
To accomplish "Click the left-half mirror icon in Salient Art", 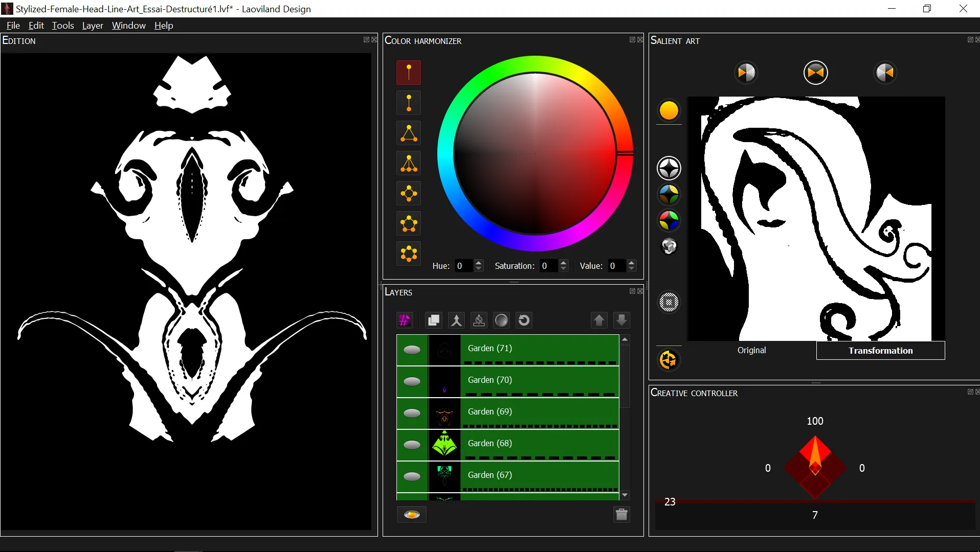I will point(746,73).
